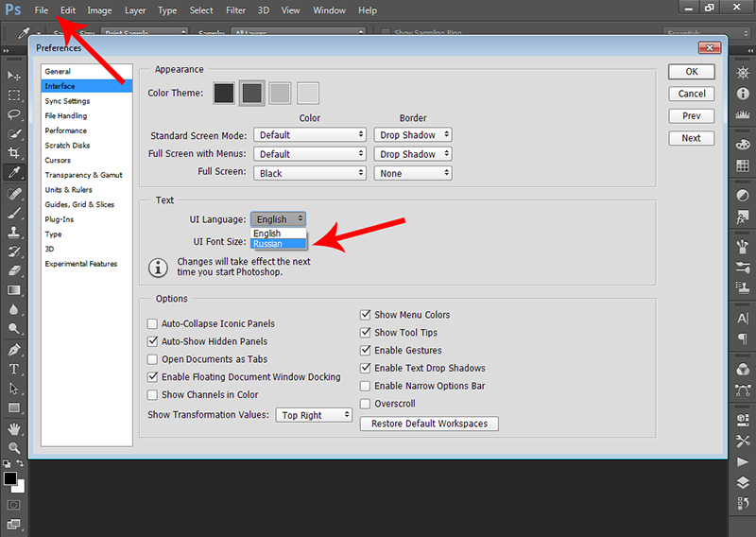Open Standard Screen Mode color dropdown
756x537 pixels.
tap(309, 135)
